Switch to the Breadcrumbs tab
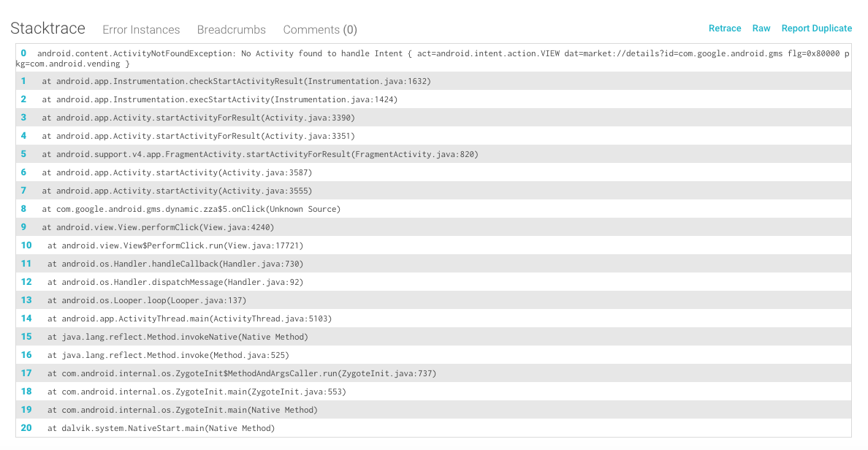868x450 pixels. click(x=232, y=30)
